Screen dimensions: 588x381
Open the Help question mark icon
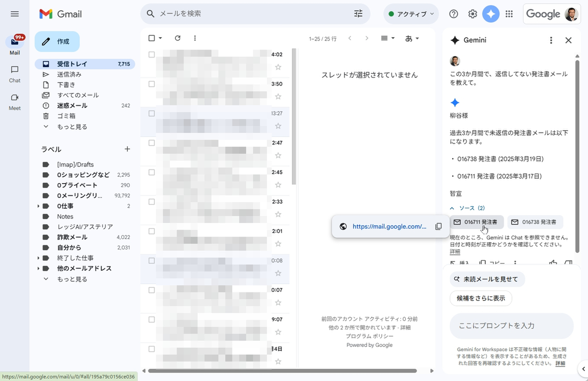pyautogui.click(x=454, y=14)
